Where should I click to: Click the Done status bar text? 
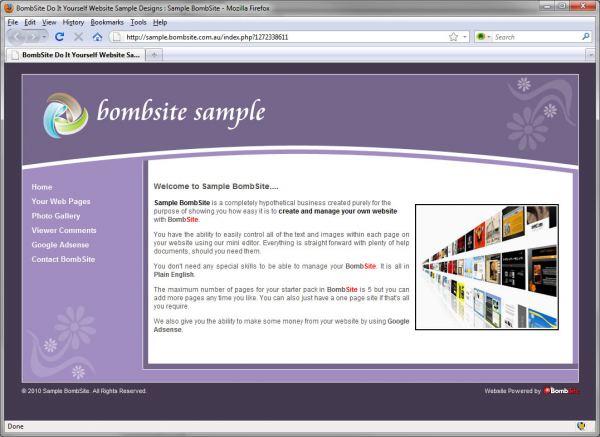click(x=15, y=426)
